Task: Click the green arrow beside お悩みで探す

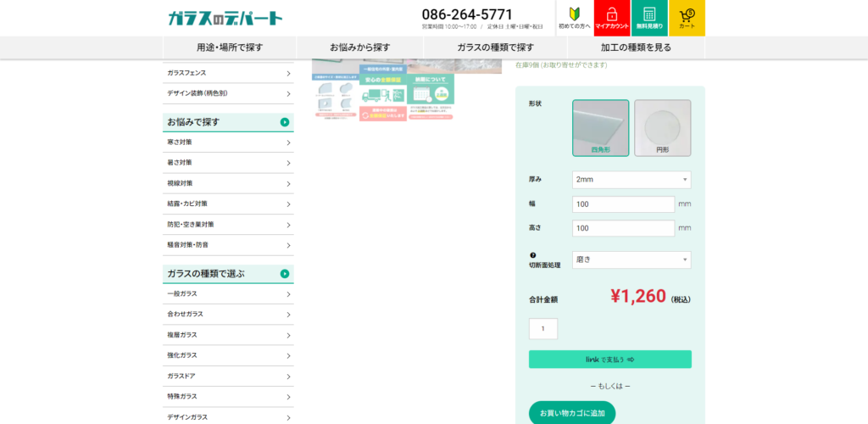Action: (x=285, y=123)
